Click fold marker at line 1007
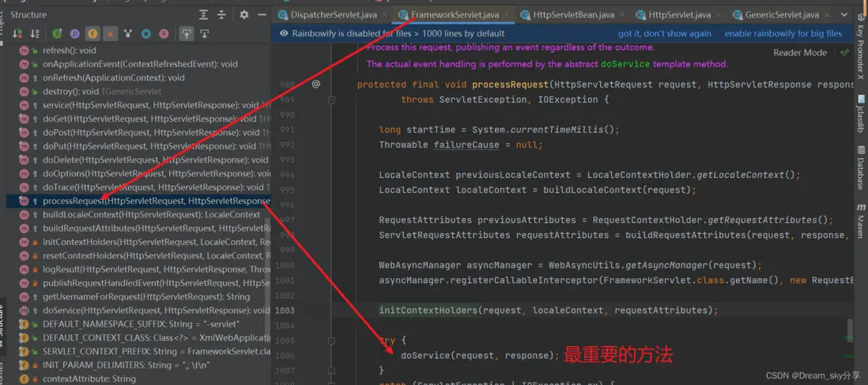Viewport: 868px width, 385px height. coord(331,369)
